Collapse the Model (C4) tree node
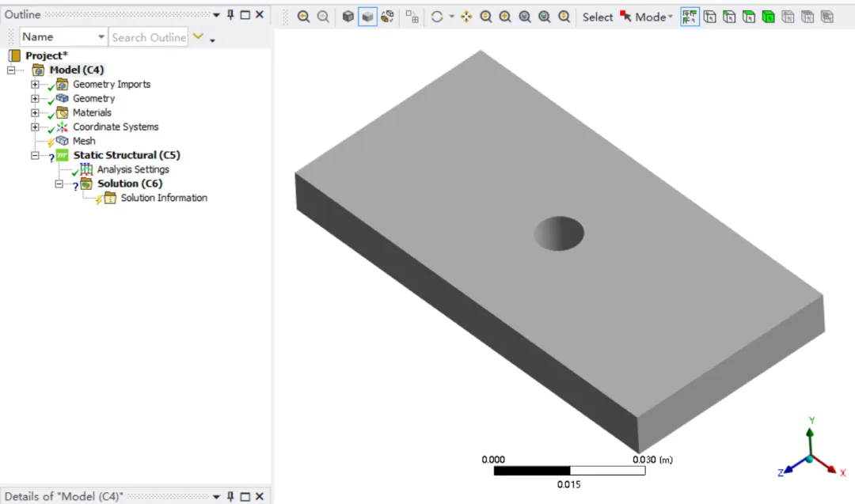Viewport: 855px width, 504px height. [11, 70]
